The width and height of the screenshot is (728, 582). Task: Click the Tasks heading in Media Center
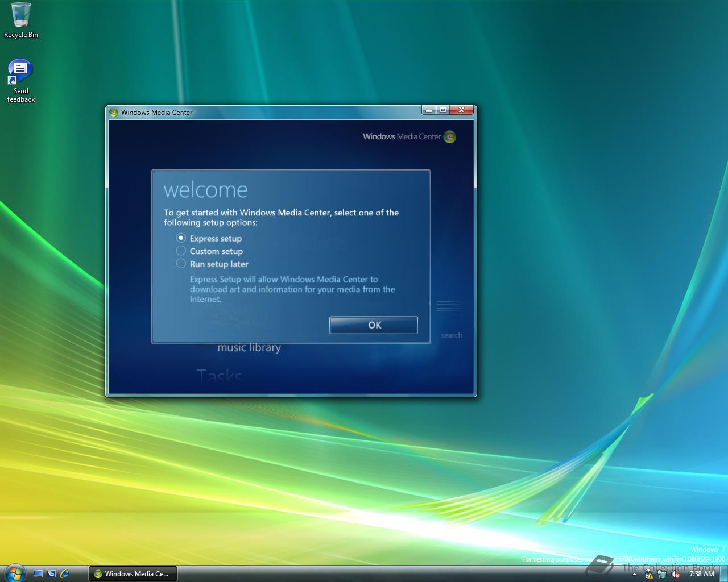tap(219, 375)
